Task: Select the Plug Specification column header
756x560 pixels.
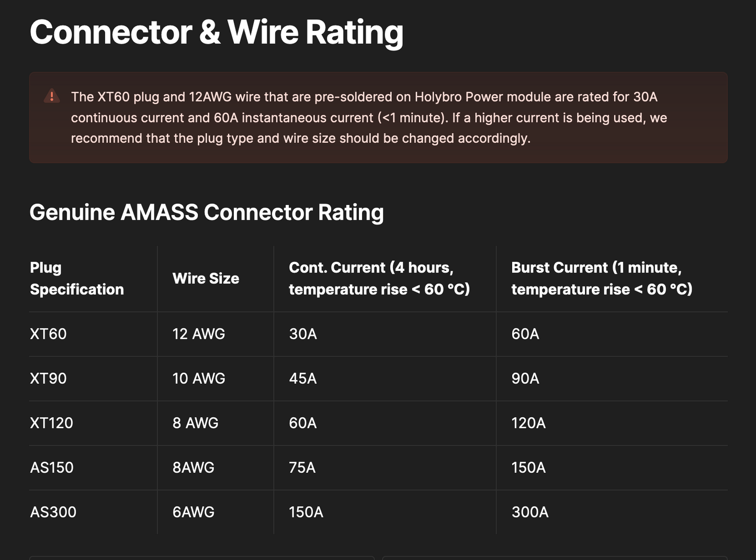Action: [x=77, y=278]
